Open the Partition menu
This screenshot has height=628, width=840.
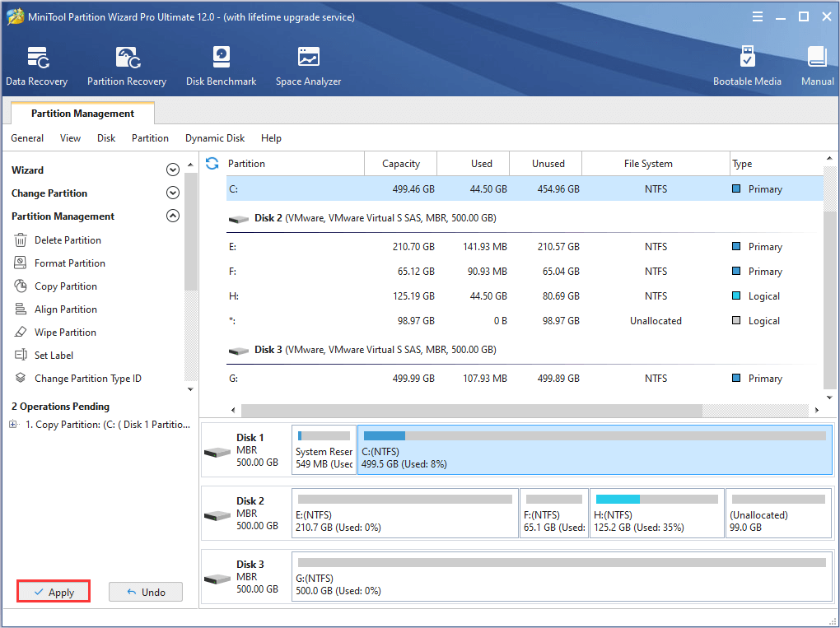tap(150, 138)
